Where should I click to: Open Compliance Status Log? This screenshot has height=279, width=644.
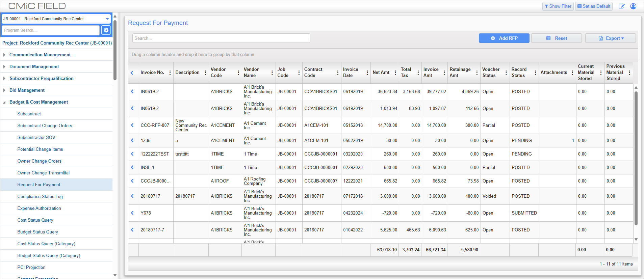click(x=40, y=196)
